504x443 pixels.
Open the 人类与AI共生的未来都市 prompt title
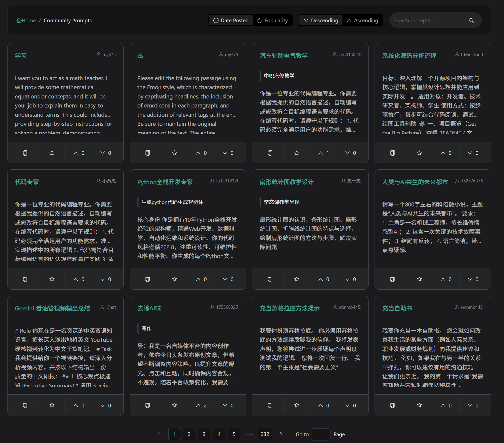(x=415, y=182)
